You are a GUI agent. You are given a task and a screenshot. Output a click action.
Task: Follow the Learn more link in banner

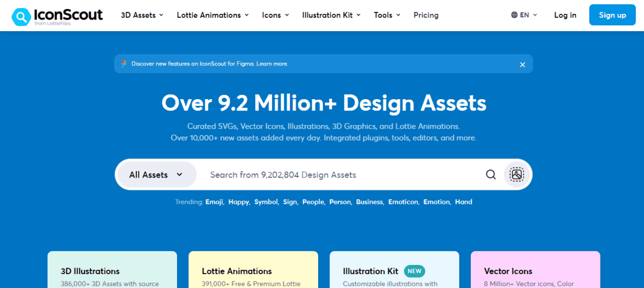click(272, 64)
